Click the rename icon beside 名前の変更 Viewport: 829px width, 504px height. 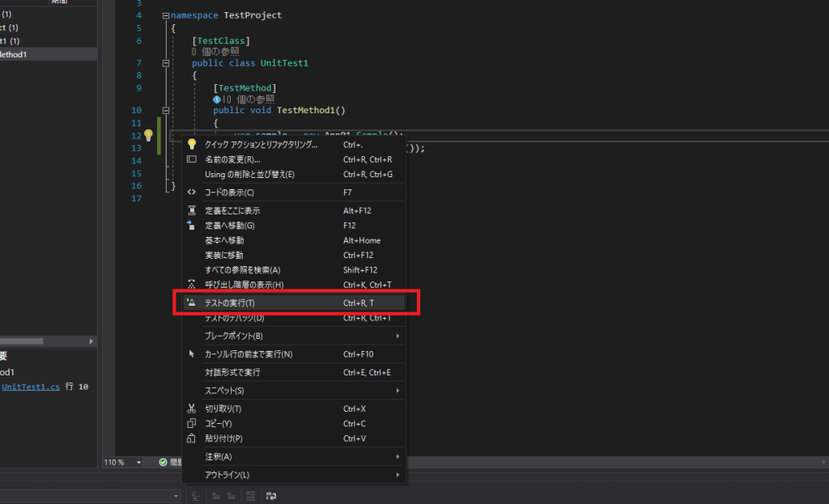192,159
